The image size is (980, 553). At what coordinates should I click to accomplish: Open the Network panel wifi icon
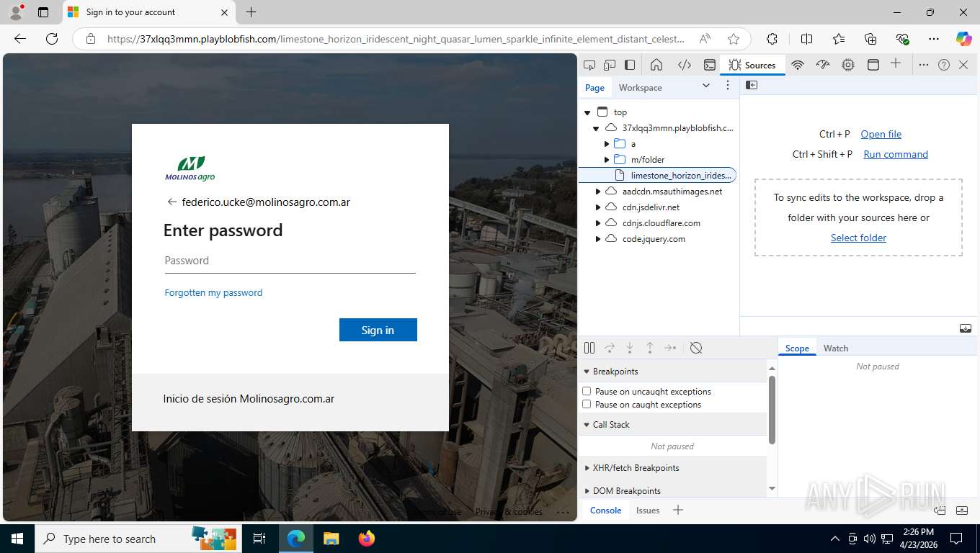tap(798, 65)
